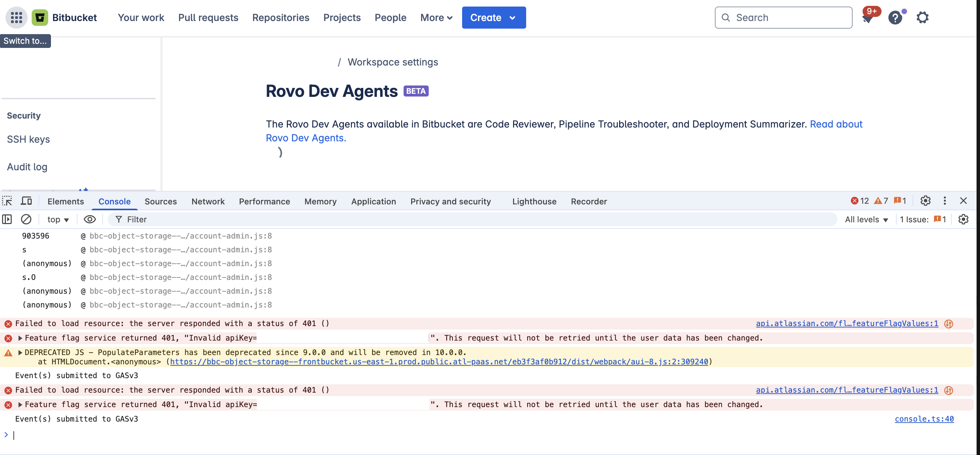Open the aui-8.js webpack URL link
Screen dimensions: 980x455
439,362
